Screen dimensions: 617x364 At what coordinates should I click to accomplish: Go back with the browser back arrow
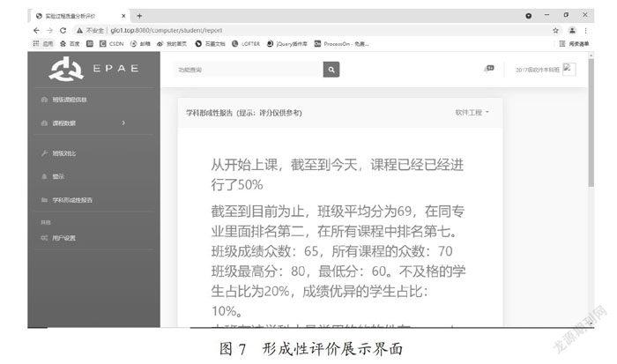coord(37,30)
